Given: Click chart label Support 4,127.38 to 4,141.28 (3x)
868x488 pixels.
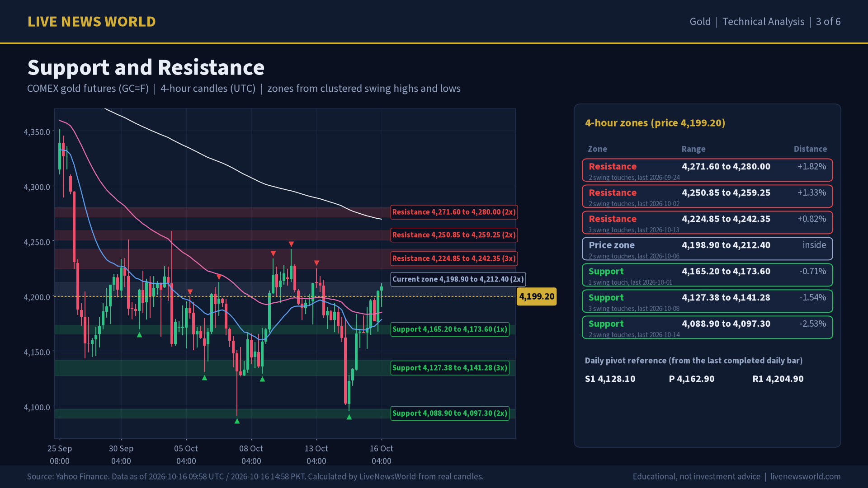Looking at the screenshot, I should click(450, 368).
